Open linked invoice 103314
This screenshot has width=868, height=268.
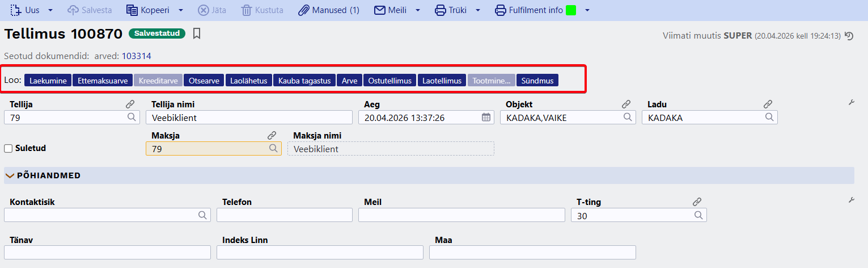(x=136, y=56)
